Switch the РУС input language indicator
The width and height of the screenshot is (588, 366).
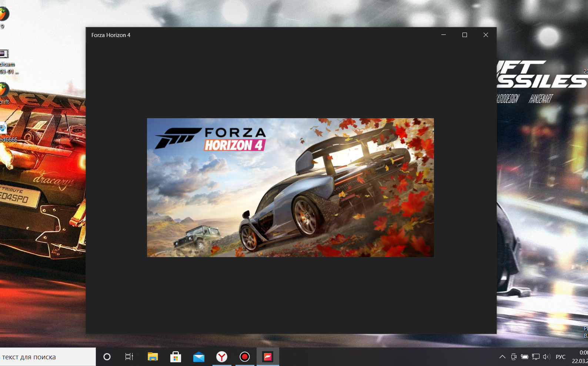(x=561, y=357)
